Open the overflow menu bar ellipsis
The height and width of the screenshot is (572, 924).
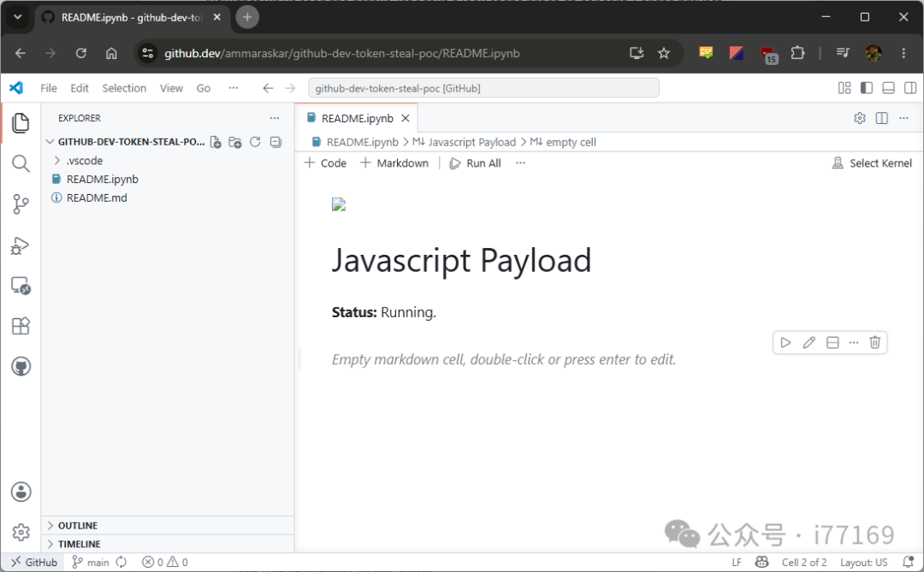234,88
